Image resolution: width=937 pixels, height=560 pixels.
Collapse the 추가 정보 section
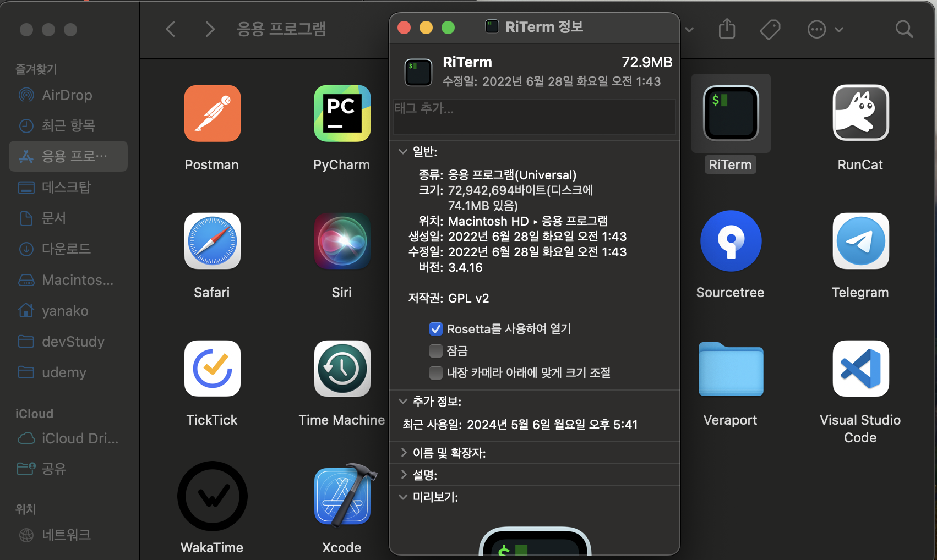403,401
